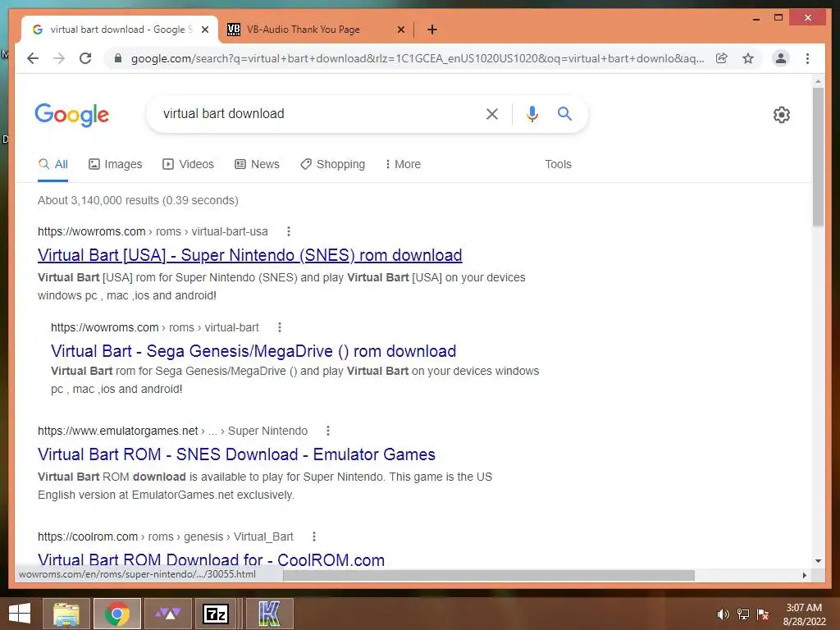Image resolution: width=840 pixels, height=630 pixels.
Task: Open Virtual Bart ROM CoolROM.com link
Action: tap(211, 559)
